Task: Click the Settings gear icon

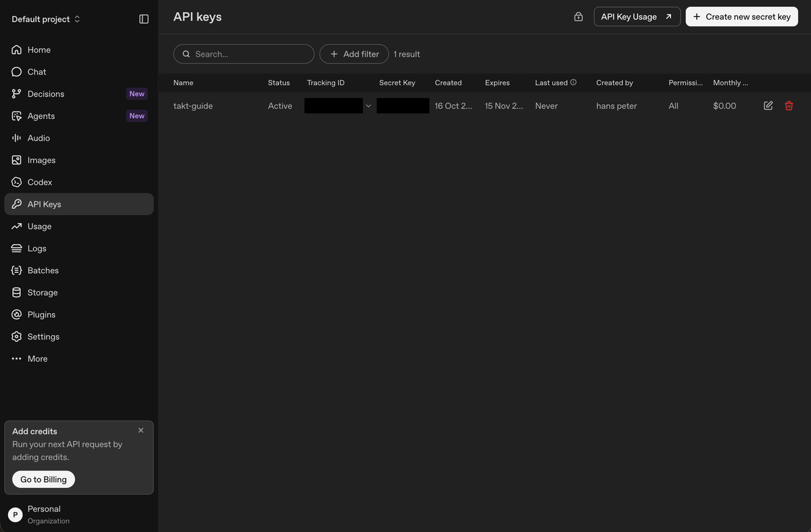Action: [x=17, y=337]
